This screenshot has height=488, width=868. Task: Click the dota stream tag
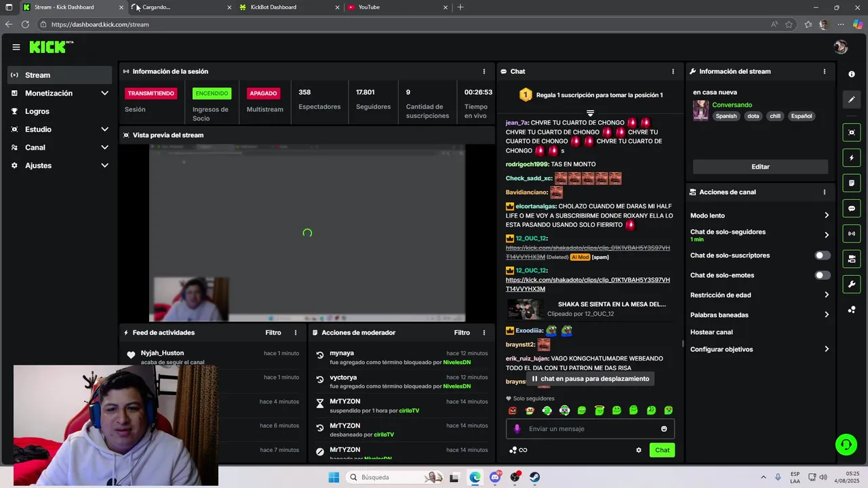pos(753,116)
